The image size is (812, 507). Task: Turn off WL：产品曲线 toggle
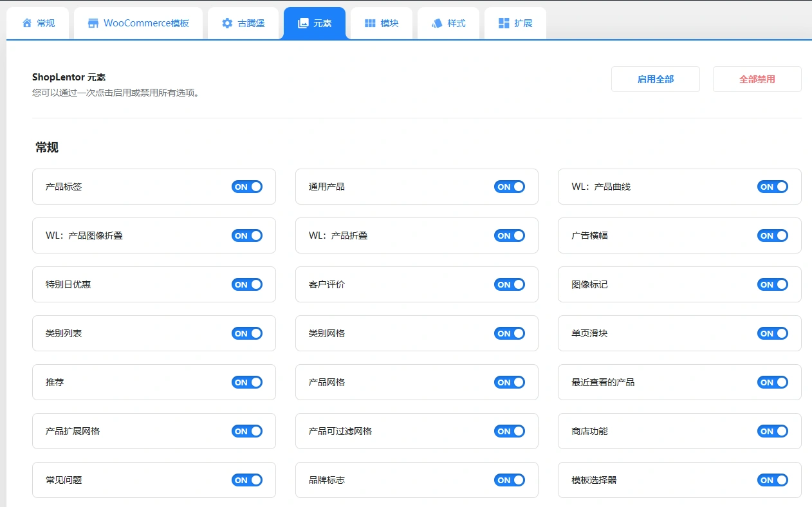pyautogui.click(x=772, y=187)
